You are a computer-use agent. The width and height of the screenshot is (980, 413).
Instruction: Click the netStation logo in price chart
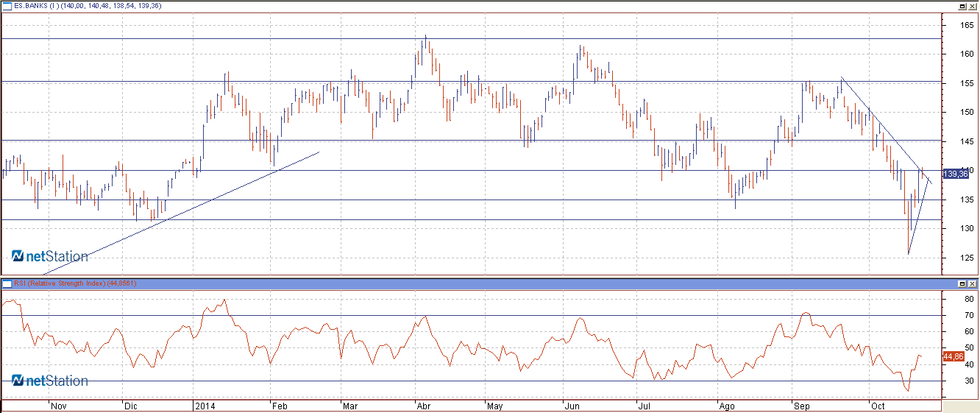[49, 256]
